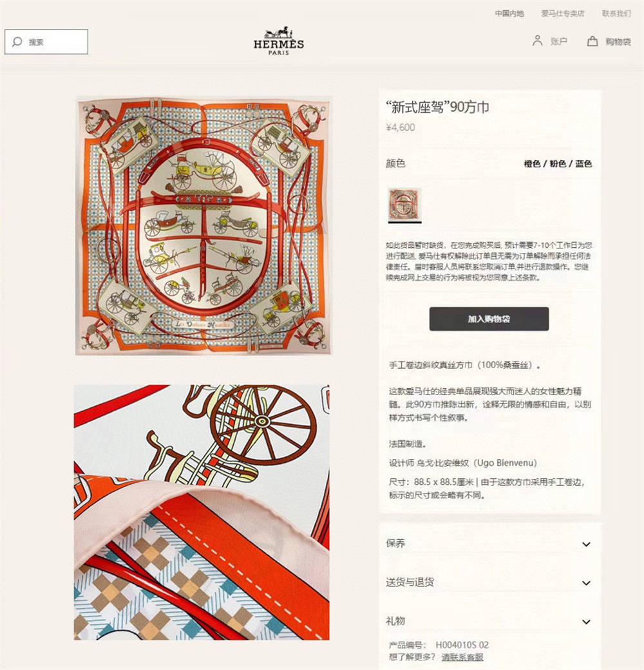This screenshot has width=644, height=670.
Task: Expand the 礼物 gift section chevron
Action: tap(586, 622)
